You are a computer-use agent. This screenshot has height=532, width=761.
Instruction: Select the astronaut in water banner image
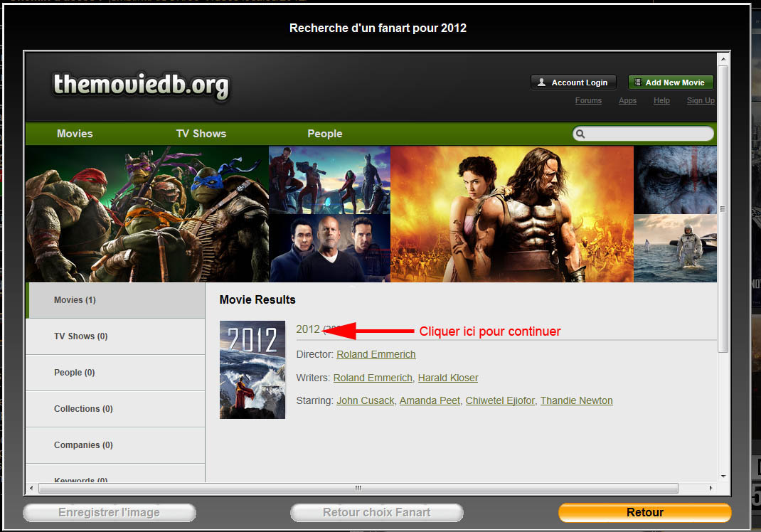pyautogui.click(x=675, y=248)
